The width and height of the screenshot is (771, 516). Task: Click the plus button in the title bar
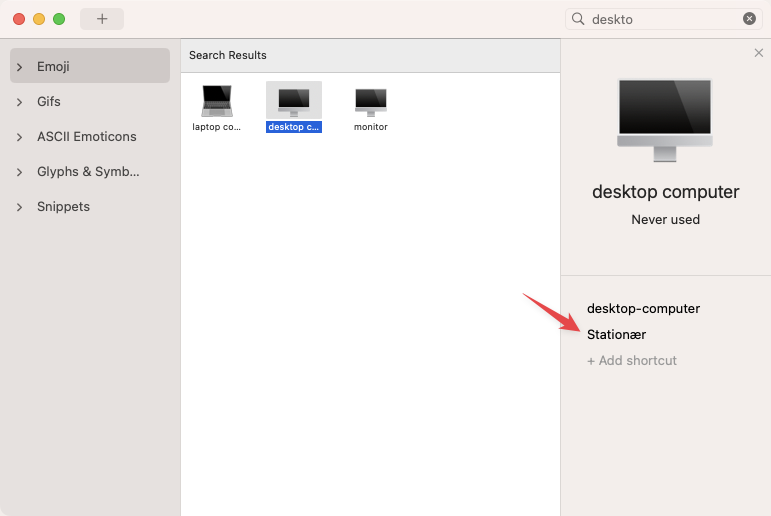click(102, 19)
